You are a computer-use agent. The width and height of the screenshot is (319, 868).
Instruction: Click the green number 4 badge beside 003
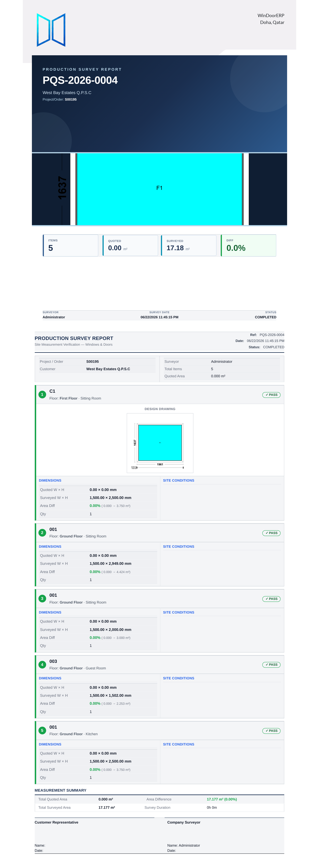[42, 665]
